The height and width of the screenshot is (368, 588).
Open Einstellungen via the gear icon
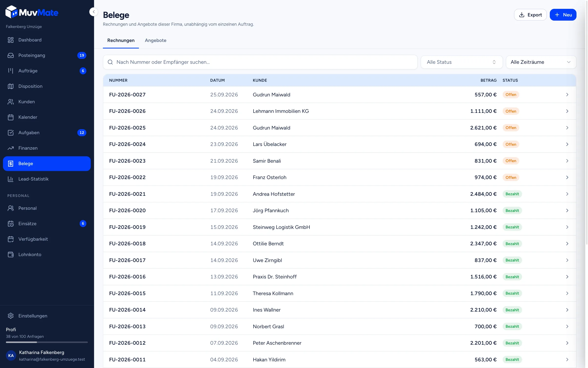[x=11, y=316]
